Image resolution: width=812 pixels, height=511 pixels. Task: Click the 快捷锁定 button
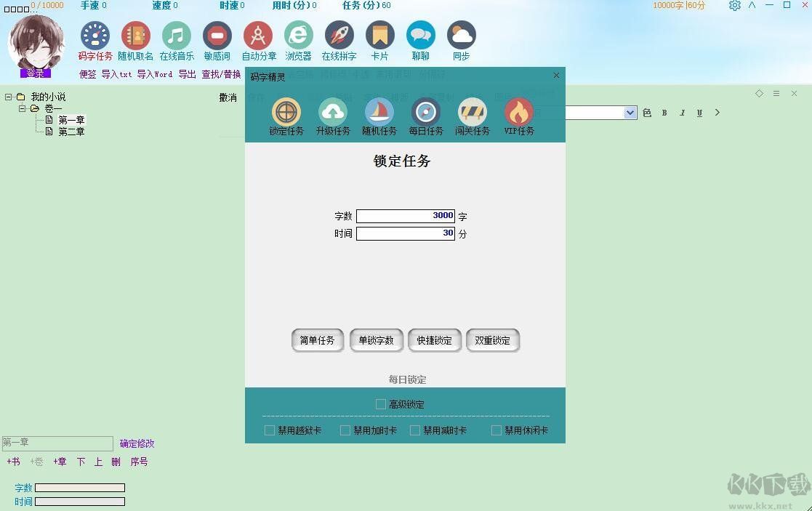[x=435, y=340]
